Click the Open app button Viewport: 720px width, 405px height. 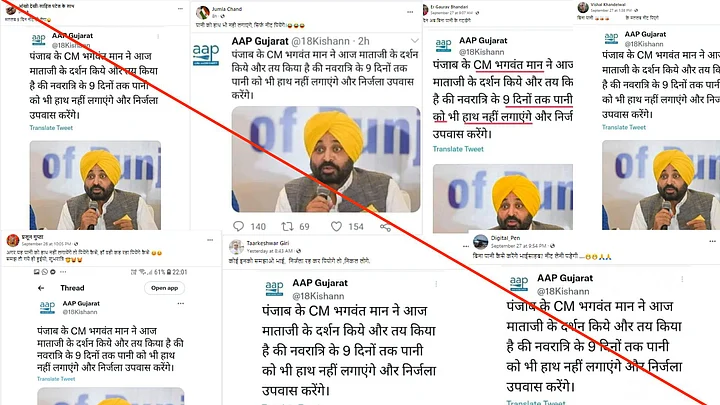[x=164, y=288]
